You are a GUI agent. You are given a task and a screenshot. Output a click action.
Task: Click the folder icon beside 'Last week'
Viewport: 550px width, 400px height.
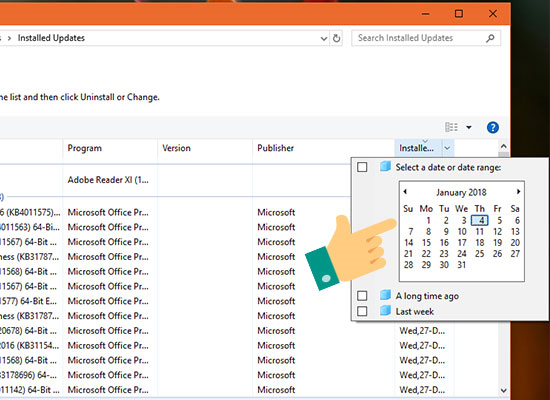click(x=385, y=311)
